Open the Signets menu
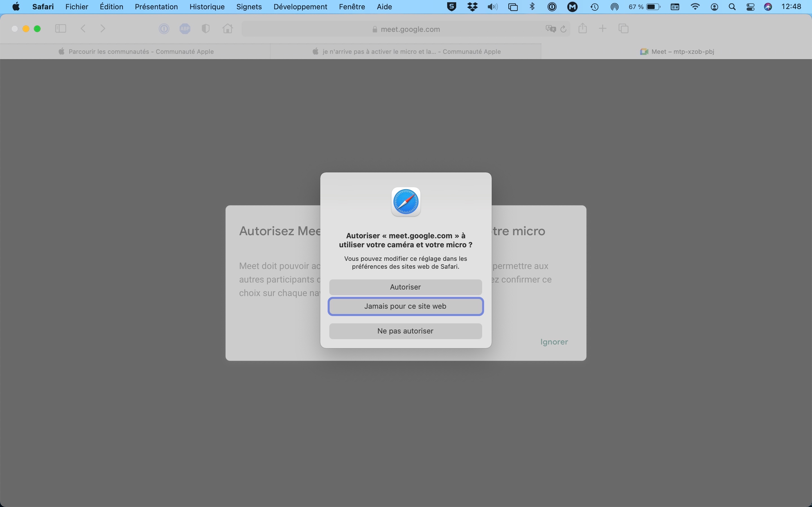The image size is (812, 507). [249, 7]
